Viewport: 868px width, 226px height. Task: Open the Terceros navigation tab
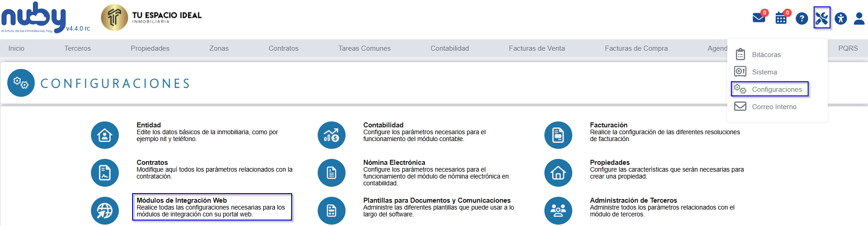pos(78,48)
